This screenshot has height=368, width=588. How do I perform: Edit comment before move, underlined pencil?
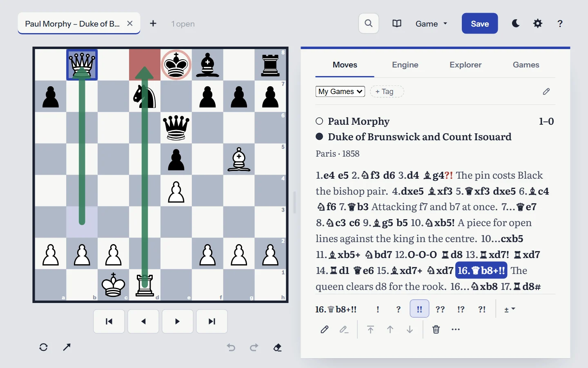click(x=344, y=330)
